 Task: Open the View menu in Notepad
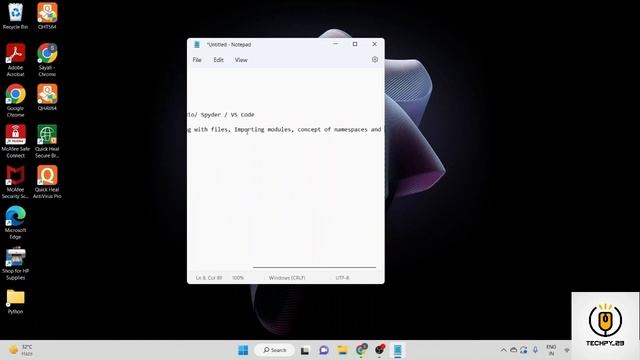pos(241,60)
